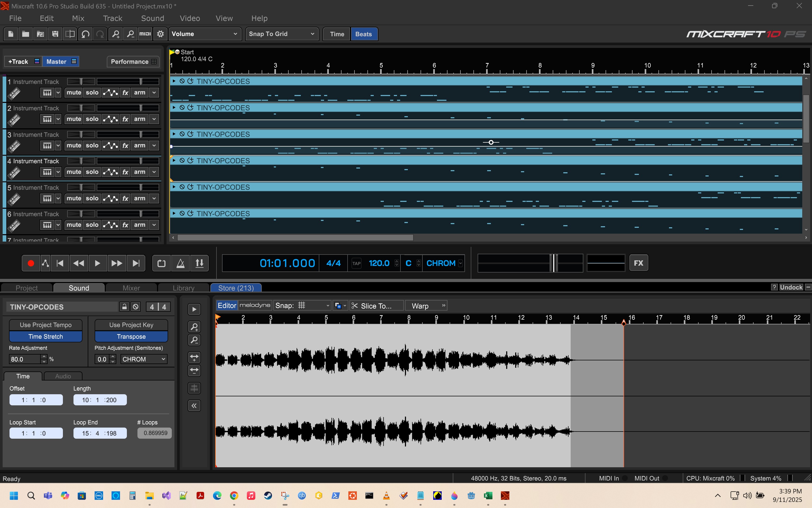Click the melodyne editor tab
The width and height of the screenshot is (812, 508).
(255, 305)
